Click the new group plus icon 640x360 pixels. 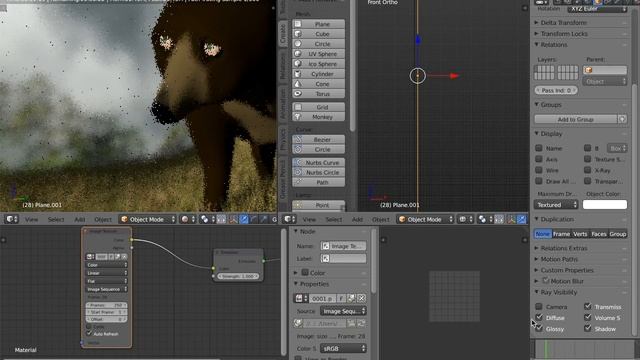coord(622,119)
